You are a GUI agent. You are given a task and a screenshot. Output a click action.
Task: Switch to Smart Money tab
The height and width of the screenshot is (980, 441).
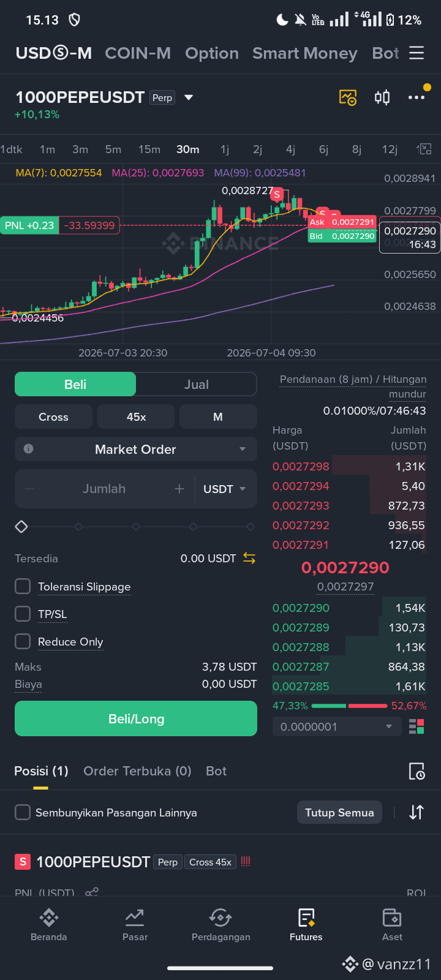click(x=305, y=53)
